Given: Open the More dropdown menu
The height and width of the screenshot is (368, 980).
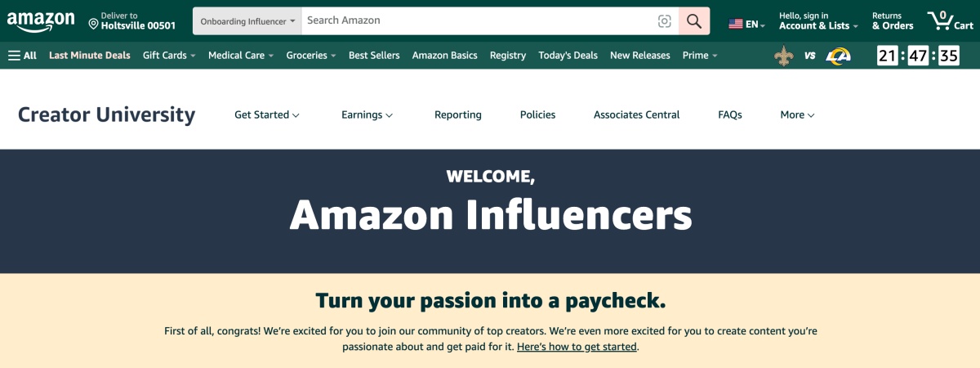Looking at the screenshot, I should pos(797,115).
